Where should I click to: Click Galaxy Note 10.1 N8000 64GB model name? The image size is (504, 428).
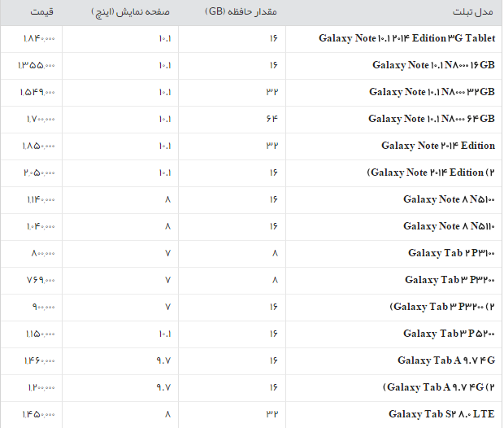pos(432,119)
